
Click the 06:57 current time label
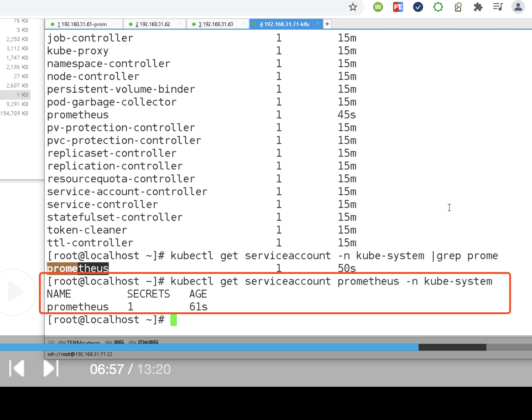click(x=107, y=369)
